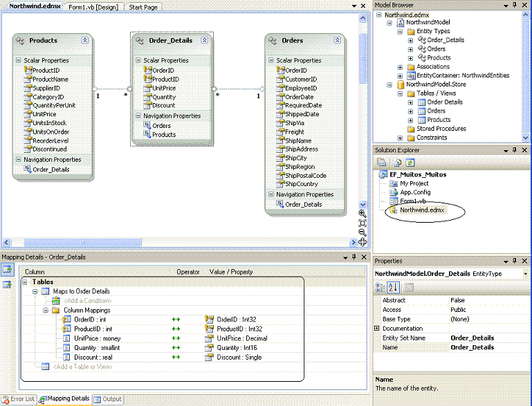Collapse Tables node in Mapping Details
This screenshot has height=406, width=532.
click(25, 282)
